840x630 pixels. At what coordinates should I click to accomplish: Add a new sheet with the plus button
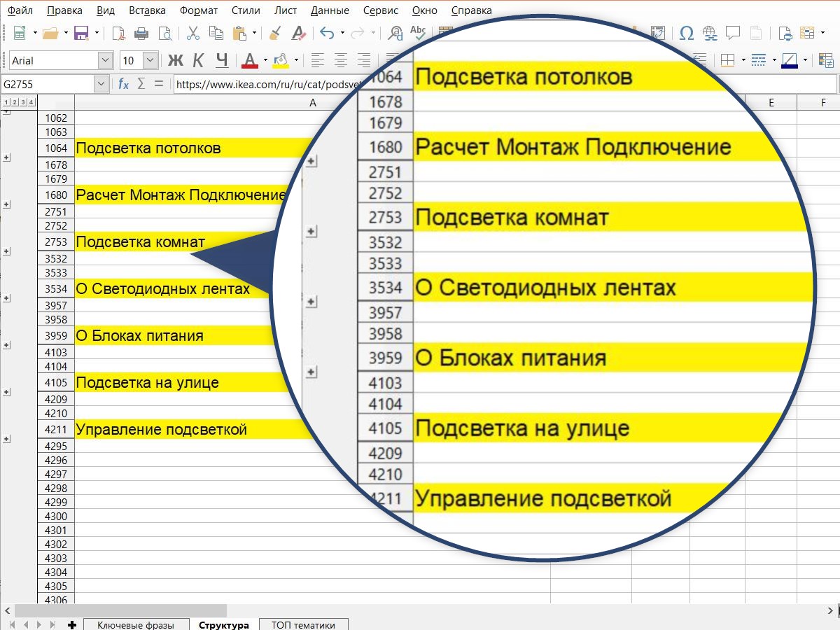coord(71,624)
